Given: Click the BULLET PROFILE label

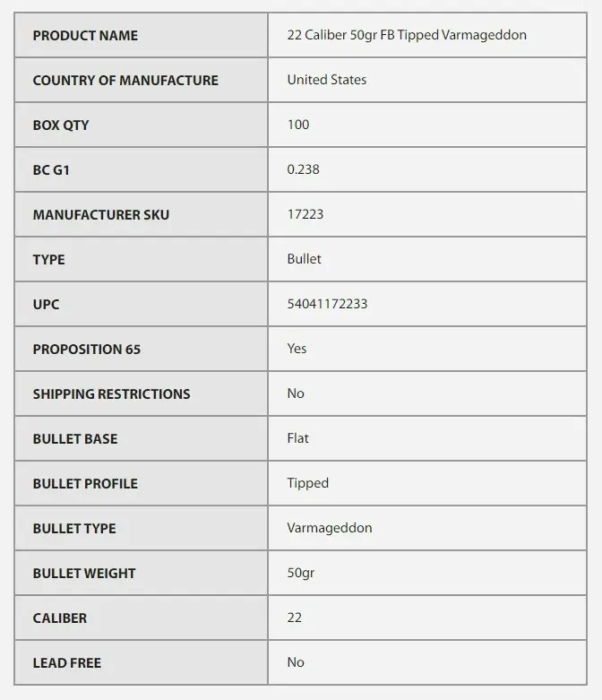Looking at the screenshot, I should 85,484.
